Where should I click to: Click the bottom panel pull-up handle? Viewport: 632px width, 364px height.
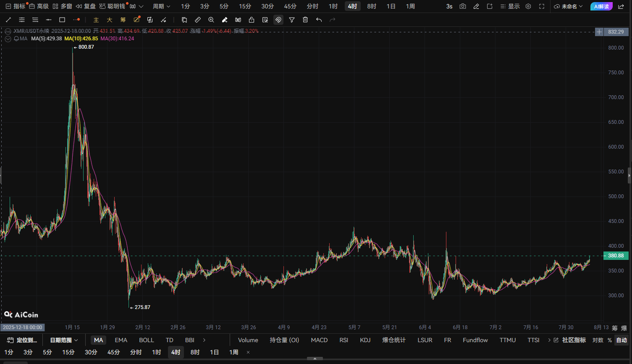(315, 359)
